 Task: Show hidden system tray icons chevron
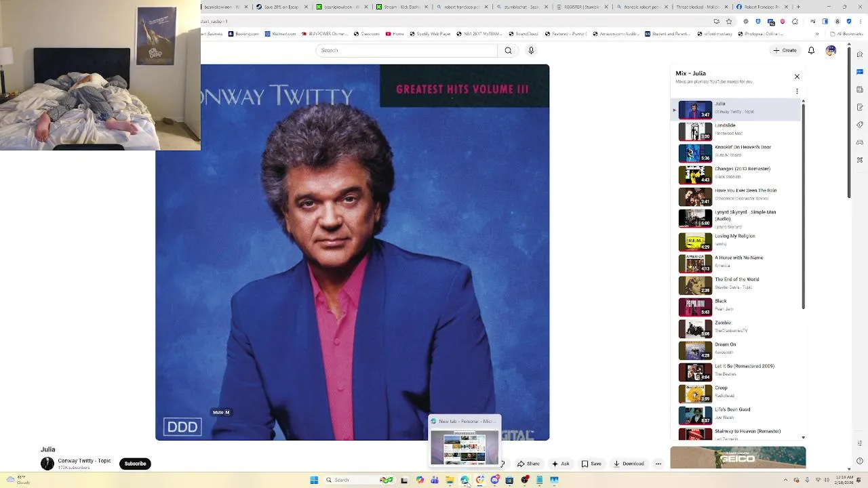[786, 480]
